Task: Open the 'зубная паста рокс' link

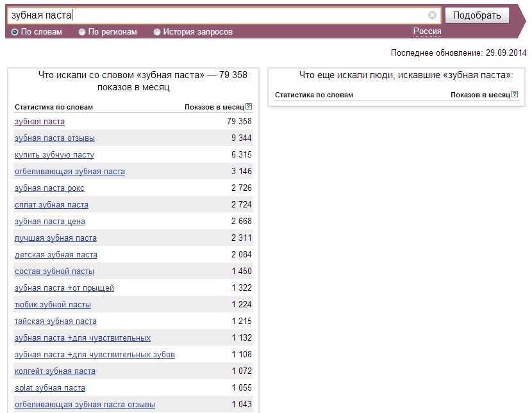Action: click(49, 188)
